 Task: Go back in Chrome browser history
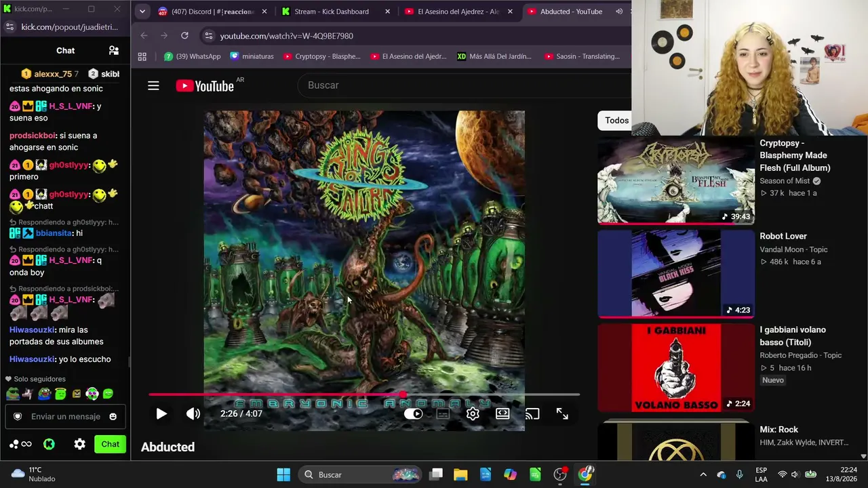144,36
